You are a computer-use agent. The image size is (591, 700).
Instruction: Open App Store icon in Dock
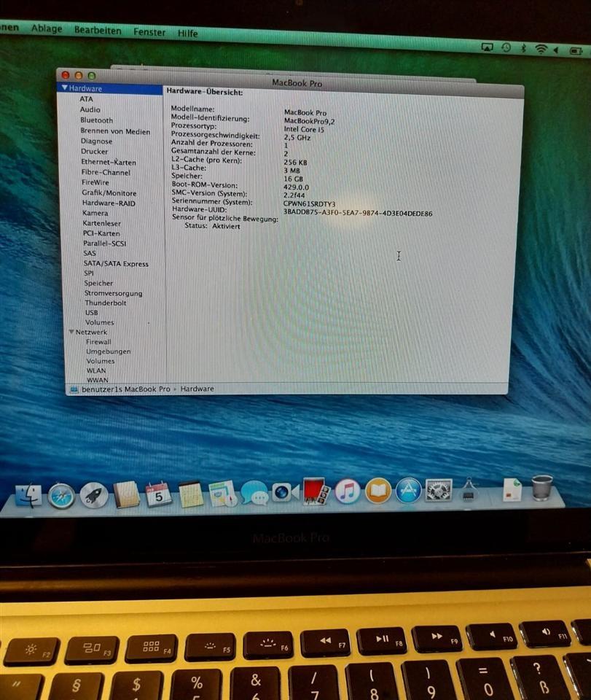point(409,491)
